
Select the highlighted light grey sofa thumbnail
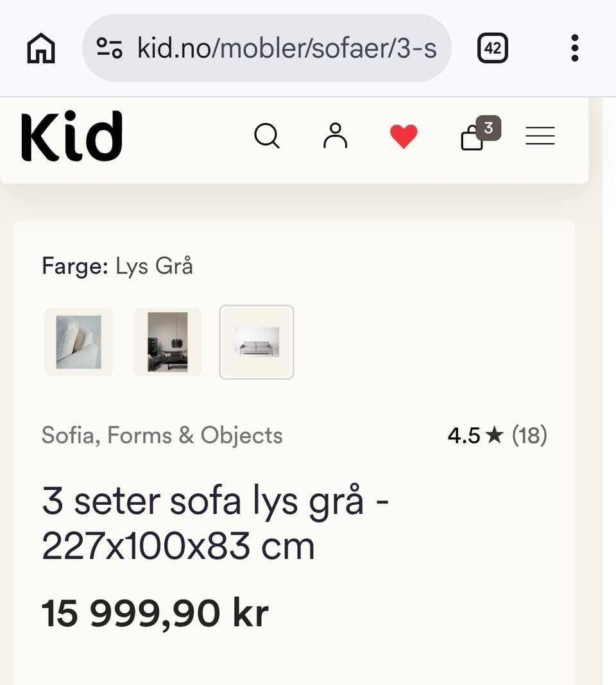pos(257,342)
